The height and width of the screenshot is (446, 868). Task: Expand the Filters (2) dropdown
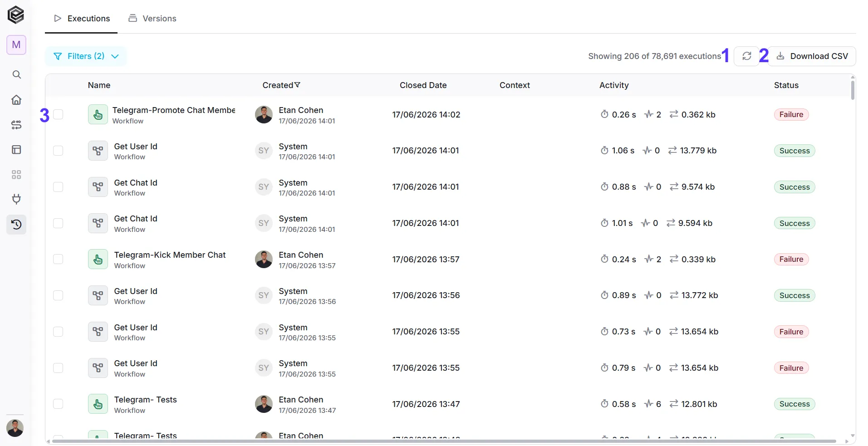[x=86, y=56]
